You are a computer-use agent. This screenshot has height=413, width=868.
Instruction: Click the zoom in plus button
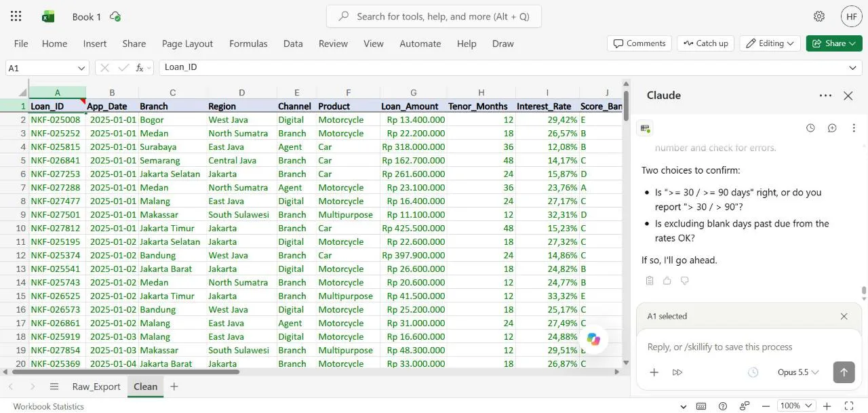(827, 406)
